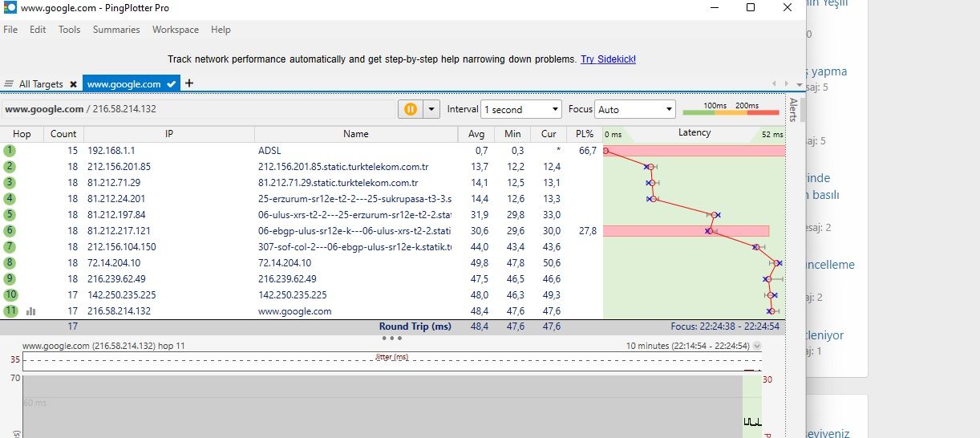Click the Latency graph column header
The height and width of the screenshot is (438, 980).
click(694, 133)
